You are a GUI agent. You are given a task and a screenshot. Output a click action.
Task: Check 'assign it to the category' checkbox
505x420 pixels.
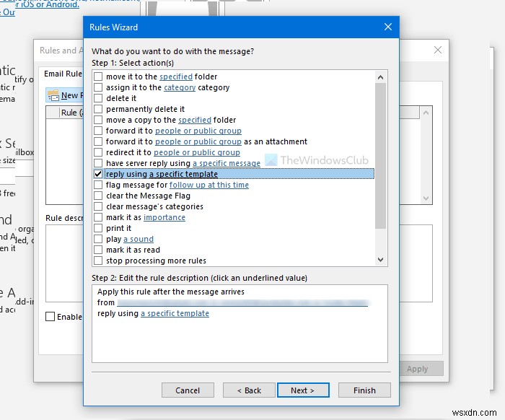coord(98,87)
